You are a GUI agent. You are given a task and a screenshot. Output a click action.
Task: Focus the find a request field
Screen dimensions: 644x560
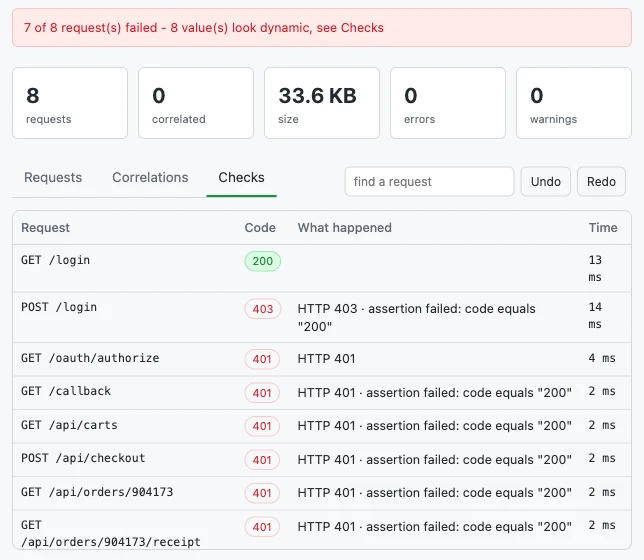[x=429, y=182]
